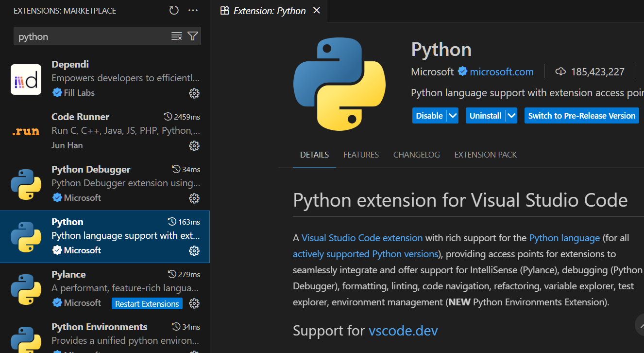The image size is (644, 353).
Task: Switch to the FEATURES tab
Action: tap(361, 155)
